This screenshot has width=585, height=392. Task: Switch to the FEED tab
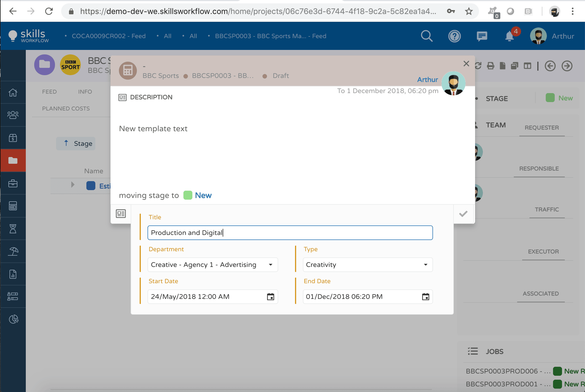click(49, 92)
